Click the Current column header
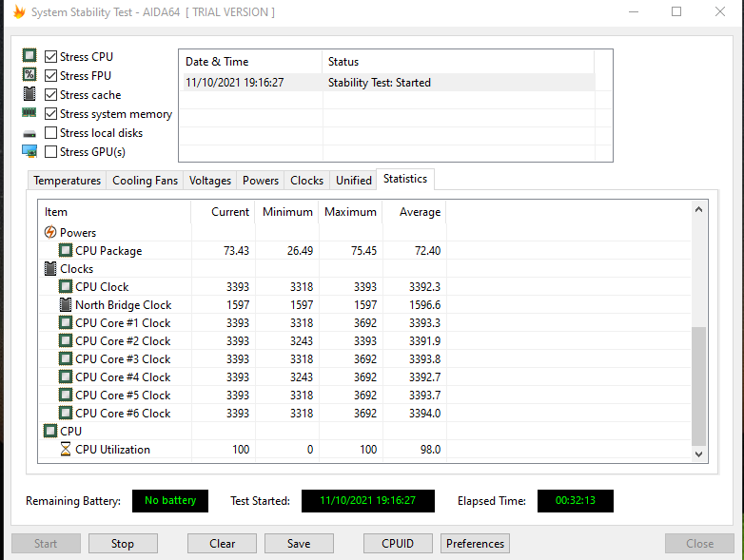Screen dimensions: 744x560 (x=223, y=212)
